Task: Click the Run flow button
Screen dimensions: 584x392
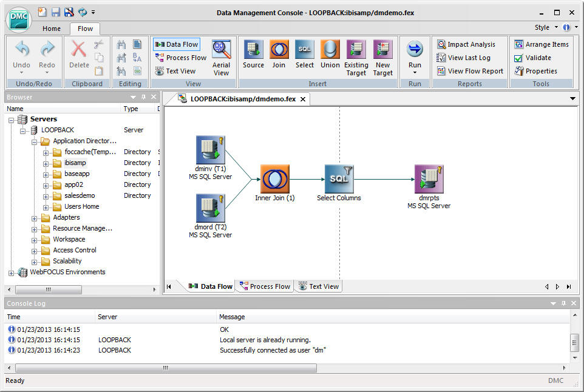Action: [415, 53]
